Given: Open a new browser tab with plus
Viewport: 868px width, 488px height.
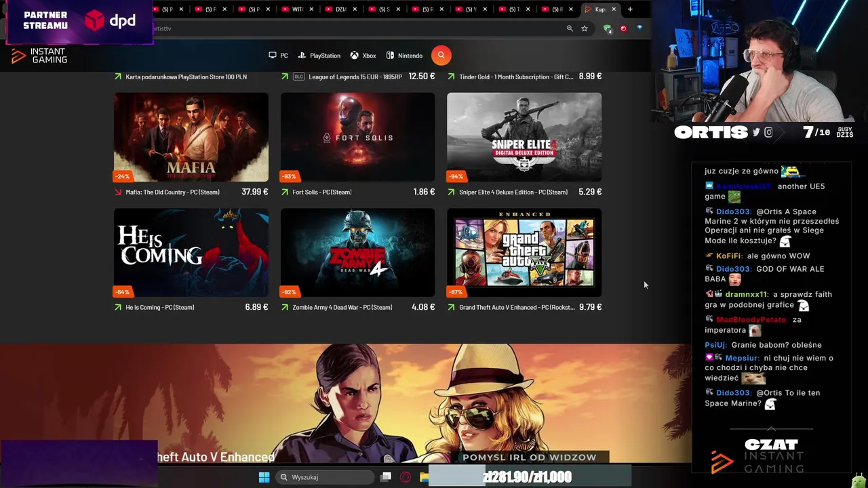Looking at the screenshot, I should point(630,9).
